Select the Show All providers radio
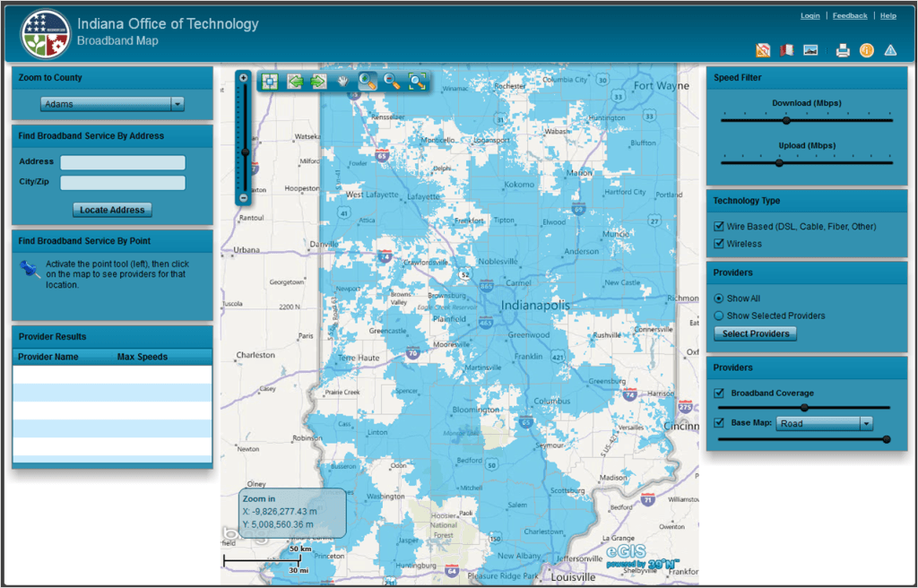Image resolution: width=918 pixels, height=588 pixels. pos(719,298)
